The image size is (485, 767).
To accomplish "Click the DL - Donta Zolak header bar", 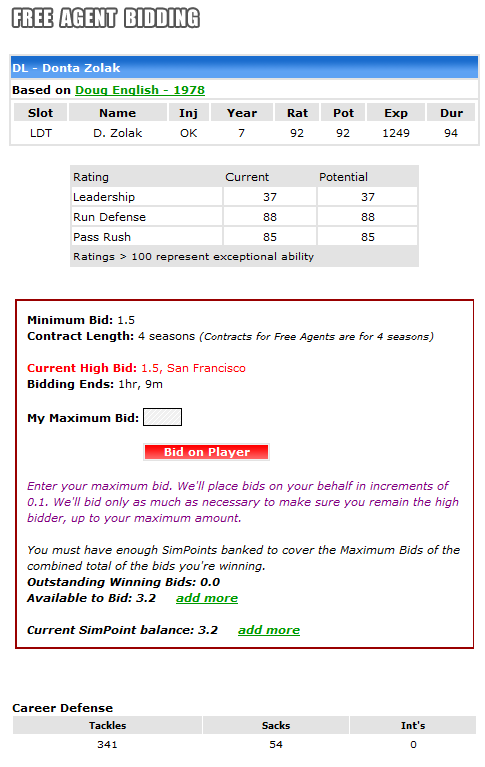I will click(x=244, y=68).
